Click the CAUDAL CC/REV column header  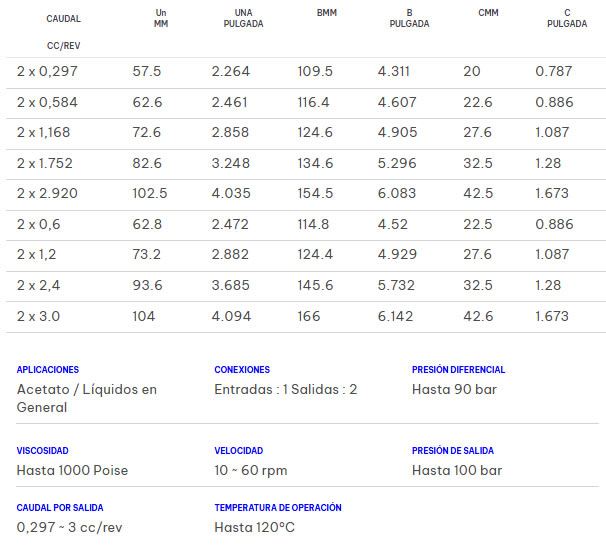point(64,31)
